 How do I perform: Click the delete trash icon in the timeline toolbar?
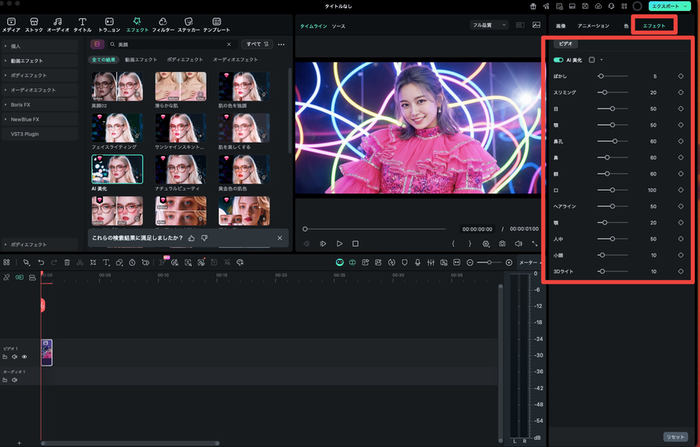67,262
